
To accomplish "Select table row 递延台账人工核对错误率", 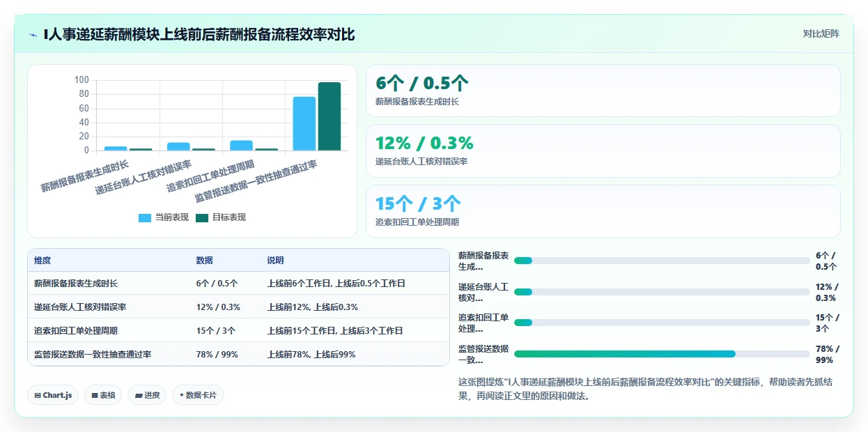I will pos(238,307).
